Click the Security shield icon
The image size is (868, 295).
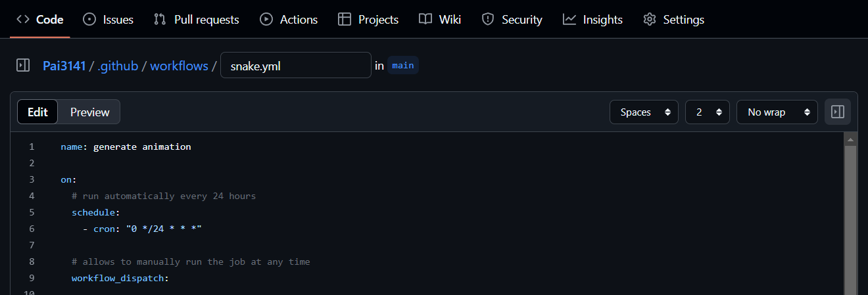coord(488,20)
